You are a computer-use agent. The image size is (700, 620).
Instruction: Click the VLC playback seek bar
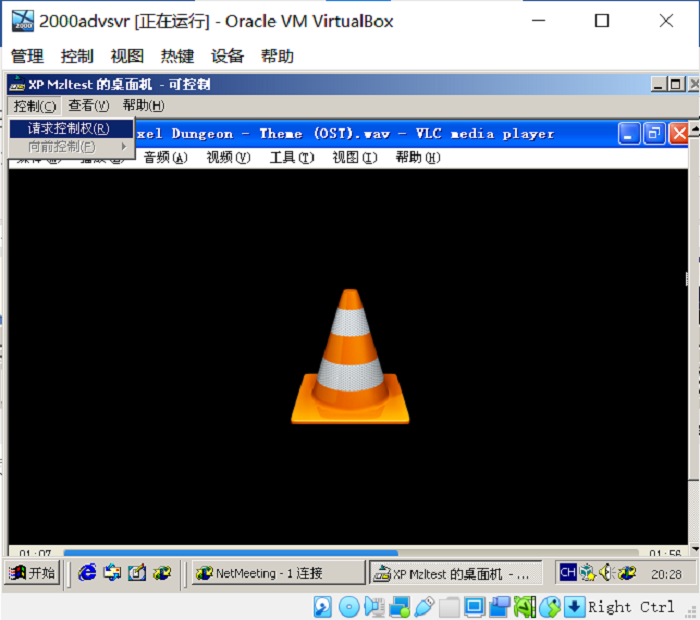[x=351, y=553]
